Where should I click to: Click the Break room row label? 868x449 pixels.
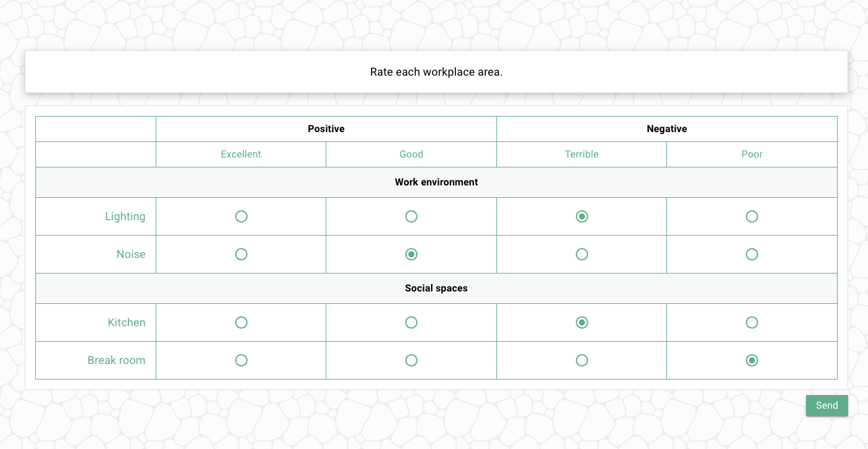coord(117,360)
